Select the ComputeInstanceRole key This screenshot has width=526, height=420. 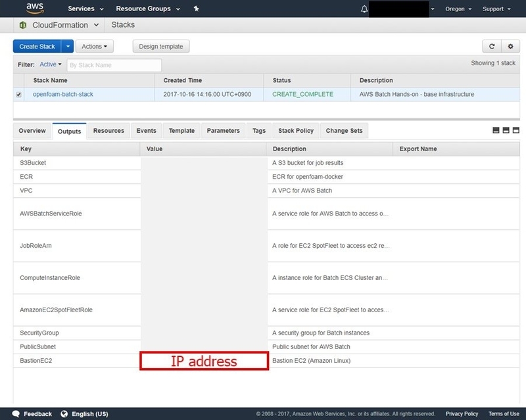pos(50,278)
